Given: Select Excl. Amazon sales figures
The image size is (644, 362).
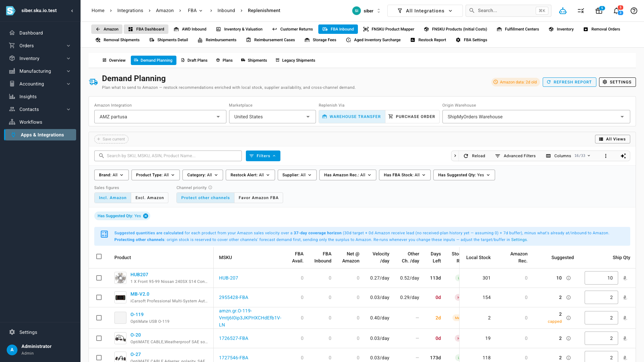Looking at the screenshot, I should pyautogui.click(x=150, y=198).
